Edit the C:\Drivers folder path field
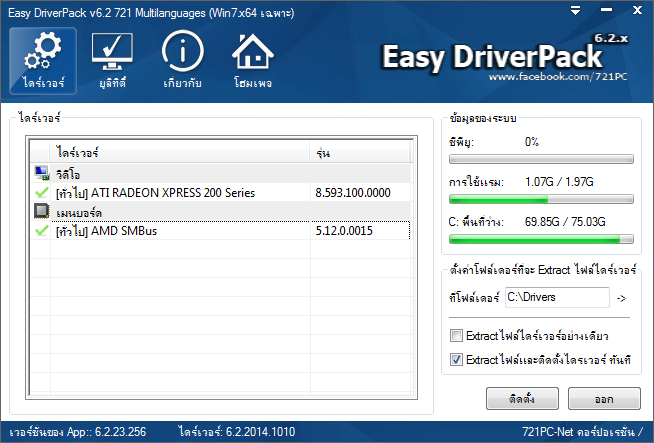This screenshot has width=654, height=443. 557,297
